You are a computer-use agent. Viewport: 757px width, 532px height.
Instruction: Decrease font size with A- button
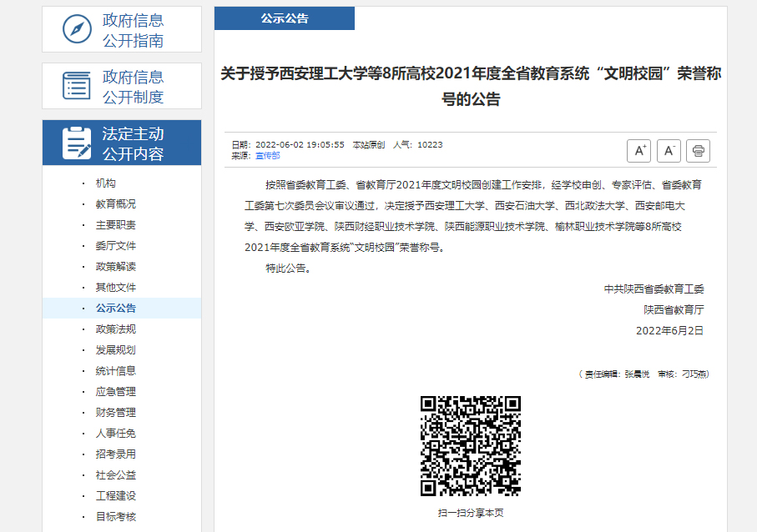[x=669, y=151]
